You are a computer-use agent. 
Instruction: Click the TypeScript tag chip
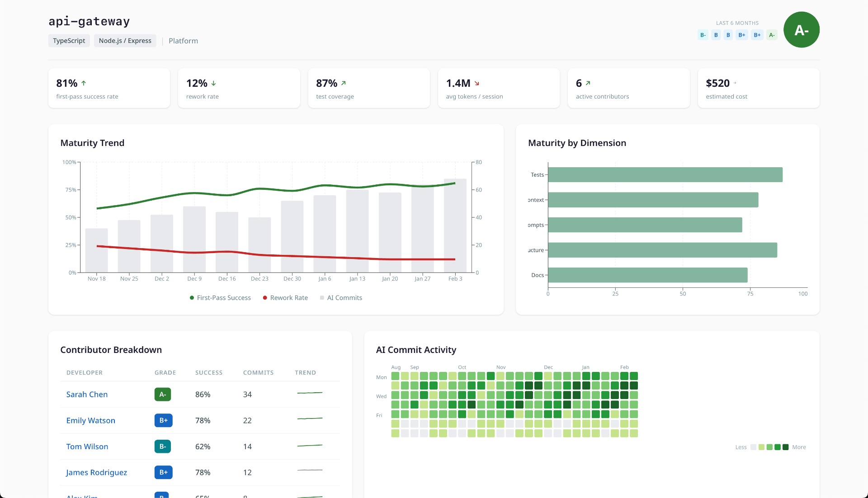(x=69, y=41)
